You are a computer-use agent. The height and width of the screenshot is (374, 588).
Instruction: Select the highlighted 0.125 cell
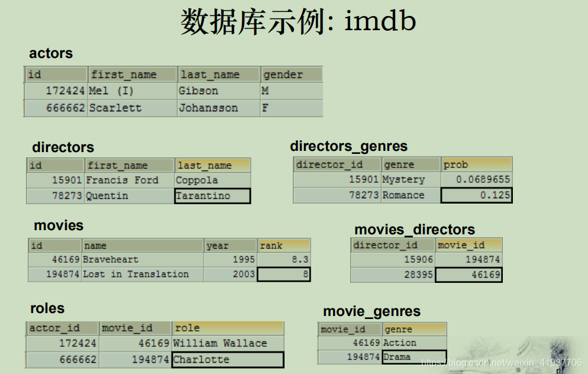click(x=477, y=195)
